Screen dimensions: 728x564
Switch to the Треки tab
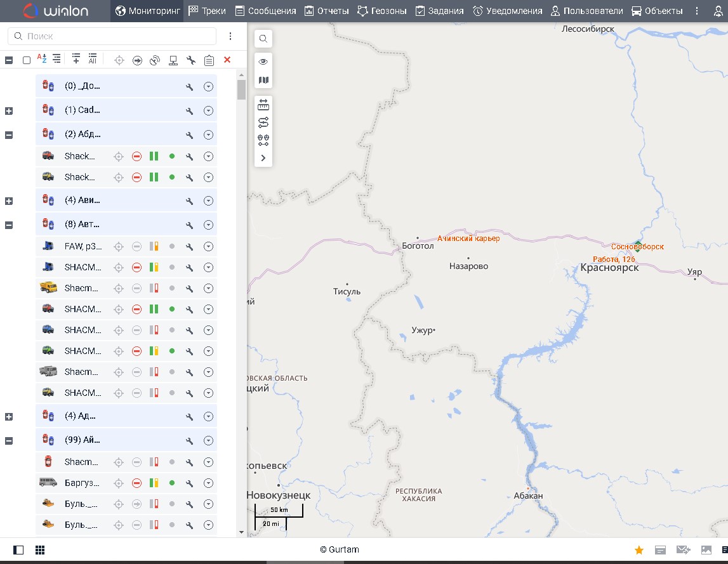[x=207, y=11]
